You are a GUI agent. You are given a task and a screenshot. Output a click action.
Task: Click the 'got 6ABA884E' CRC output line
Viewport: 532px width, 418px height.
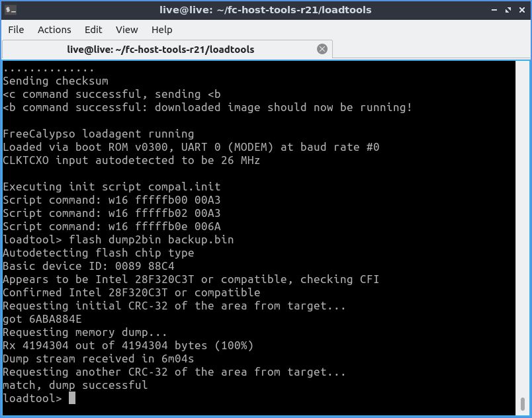coord(42,319)
